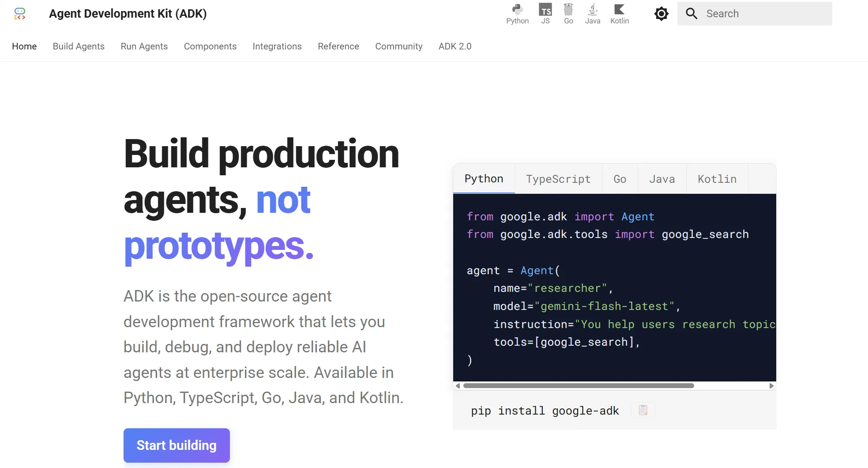Click the "gemini-flash-latest" model string

click(x=604, y=306)
